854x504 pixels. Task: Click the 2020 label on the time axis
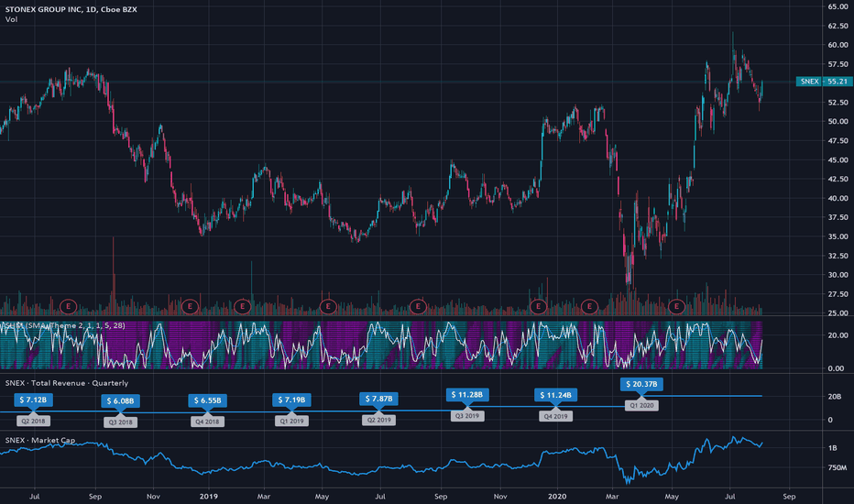click(557, 497)
